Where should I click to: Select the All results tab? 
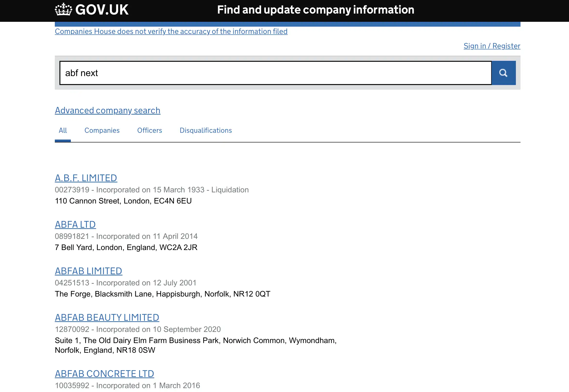pos(63,130)
